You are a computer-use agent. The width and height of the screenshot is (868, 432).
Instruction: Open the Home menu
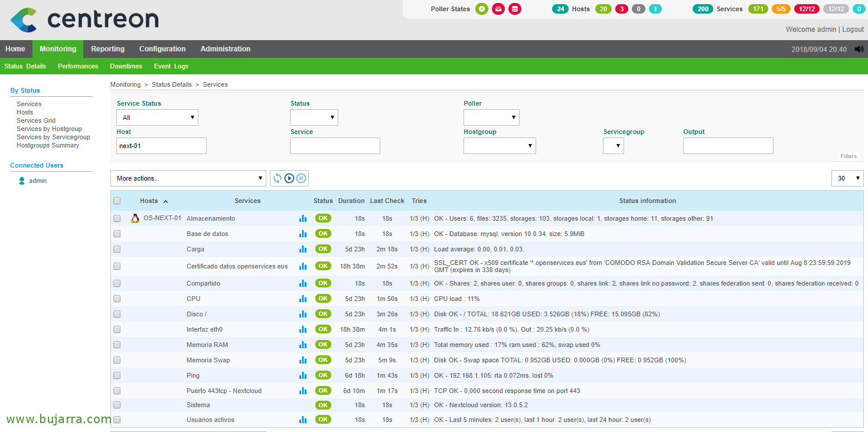pyautogui.click(x=15, y=49)
